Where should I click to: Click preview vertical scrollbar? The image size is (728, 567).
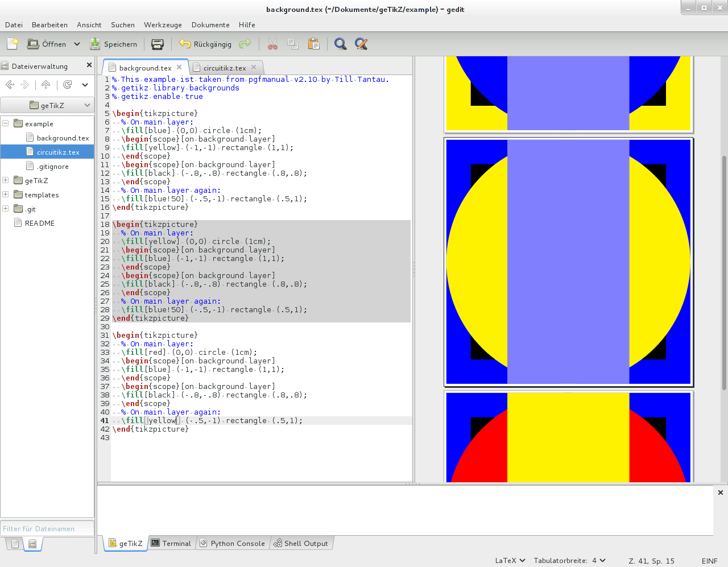click(x=723, y=273)
